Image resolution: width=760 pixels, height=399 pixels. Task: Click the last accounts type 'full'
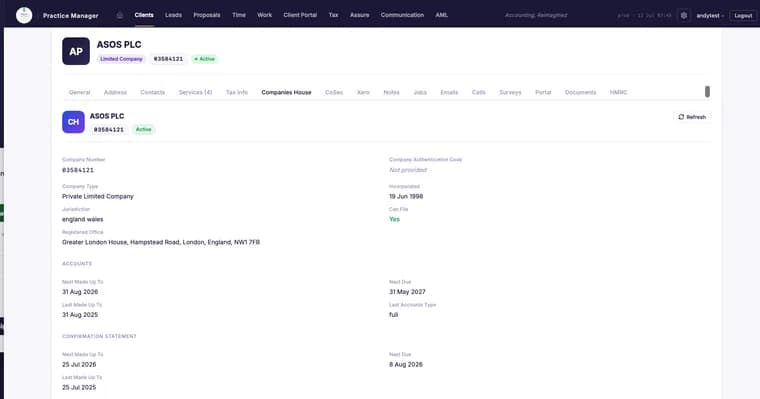point(393,315)
